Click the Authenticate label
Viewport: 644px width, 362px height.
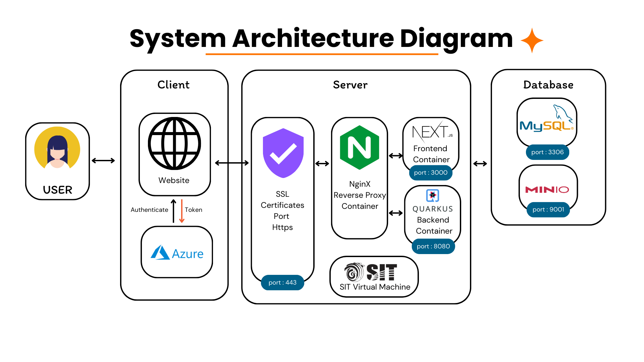click(150, 210)
